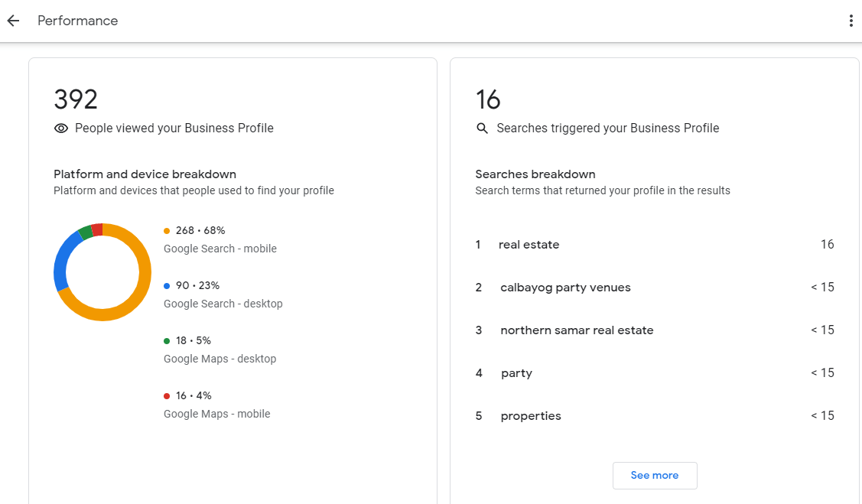This screenshot has height=504, width=862.
Task: Select the "calbayog party venues" search term
Action: click(x=565, y=288)
